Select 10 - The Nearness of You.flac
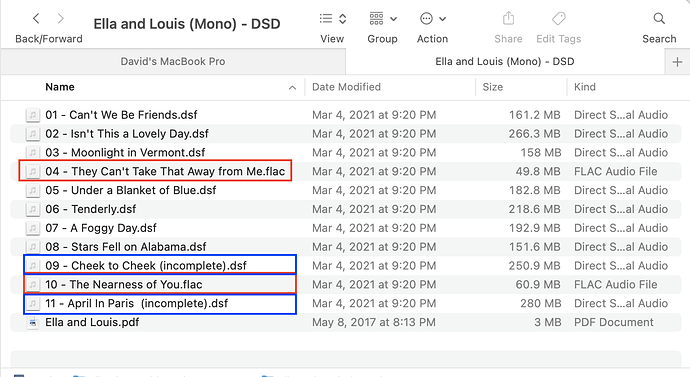Image resolution: width=690 pixels, height=377 pixels. [124, 285]
